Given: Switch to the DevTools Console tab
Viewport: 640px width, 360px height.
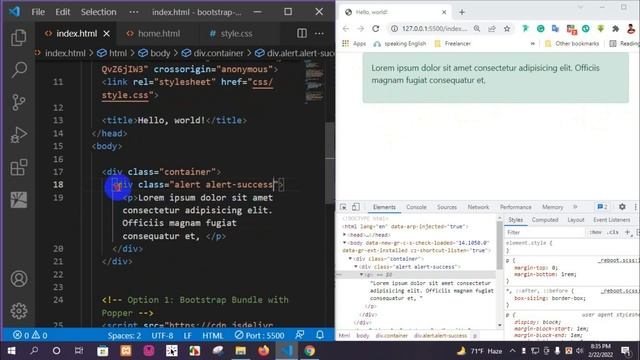Looking at the screenshot, I should [416, 207].
